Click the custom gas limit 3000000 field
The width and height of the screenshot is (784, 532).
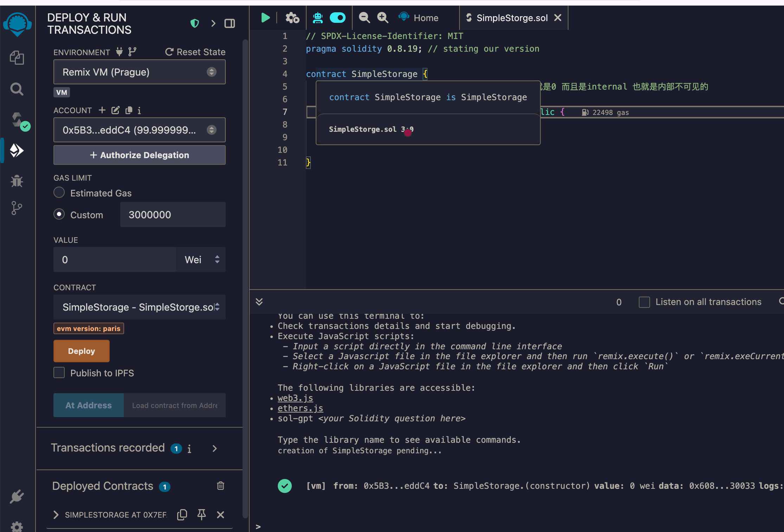coord(173,214)
